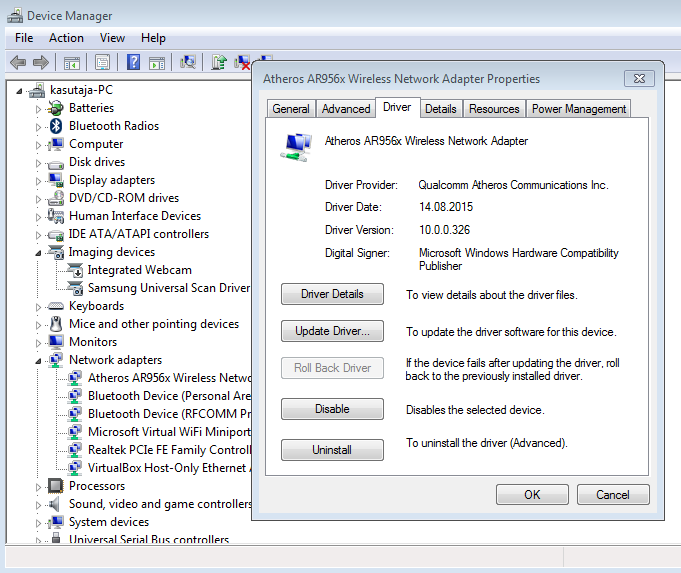
Task: Collapse the kasutaja-PC root node
Action: [19, 91]
